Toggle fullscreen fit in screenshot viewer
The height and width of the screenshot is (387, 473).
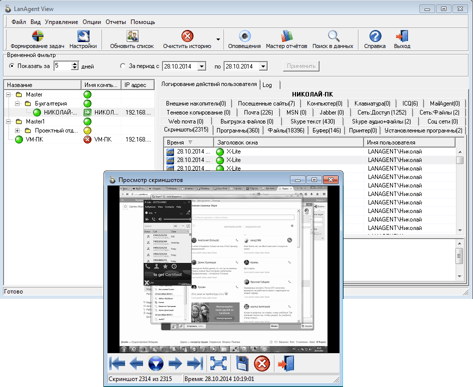(x=218, y=363)
